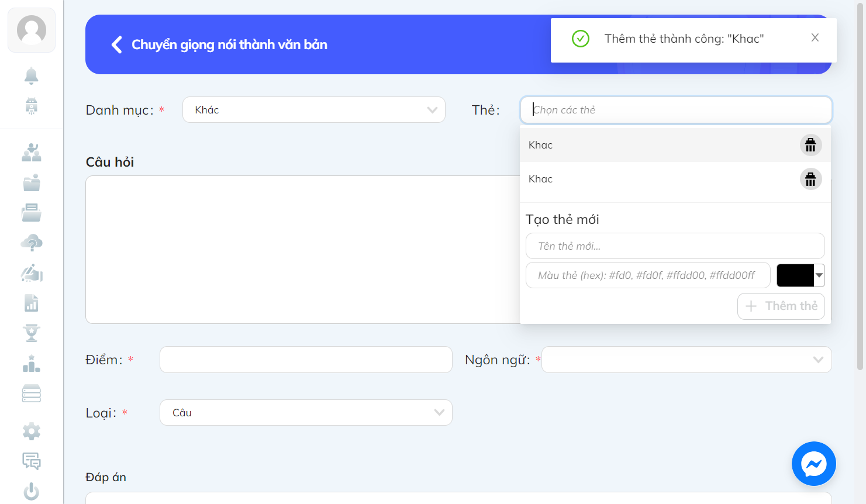Click the power logout icon

(x=32, y=492)
